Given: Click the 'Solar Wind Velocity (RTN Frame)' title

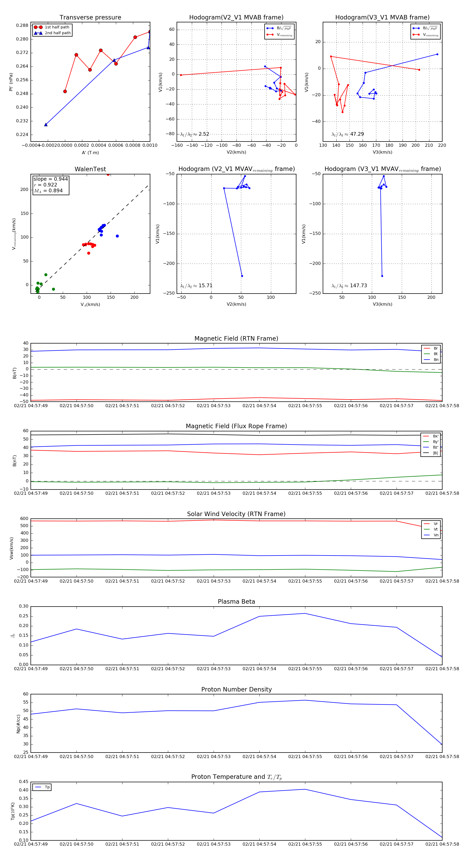Looking at the screenshot, I should 236,514.
